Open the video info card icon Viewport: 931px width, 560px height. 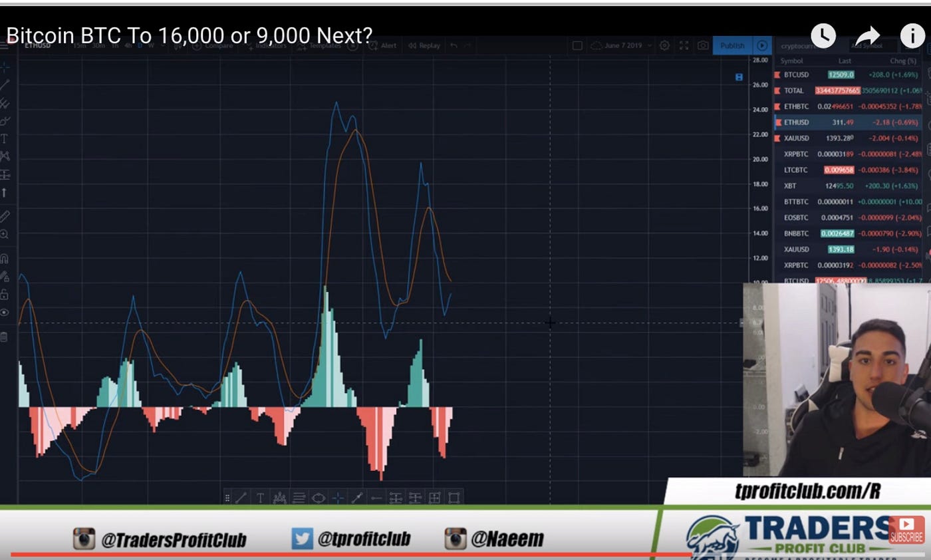pos(912,35)
